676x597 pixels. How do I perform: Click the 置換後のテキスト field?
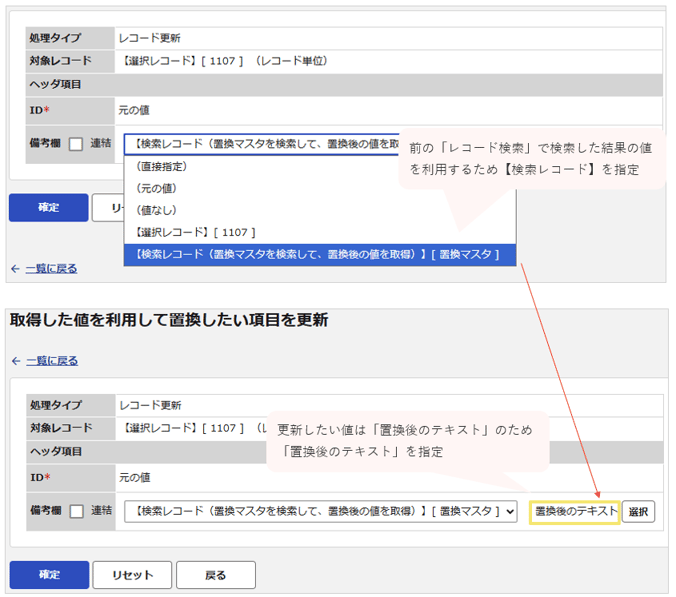pyautogui.click(x=575, y=512)
